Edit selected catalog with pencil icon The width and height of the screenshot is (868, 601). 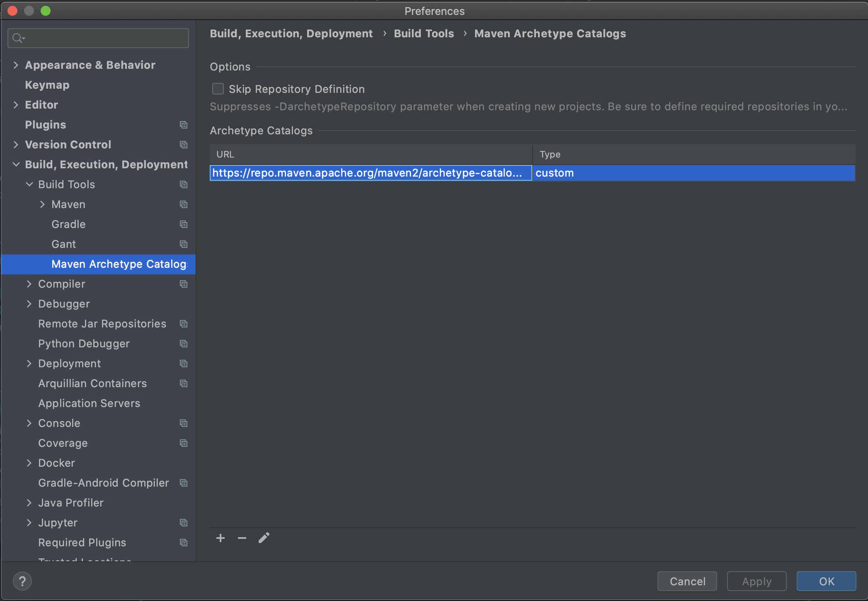coord(264,538)
